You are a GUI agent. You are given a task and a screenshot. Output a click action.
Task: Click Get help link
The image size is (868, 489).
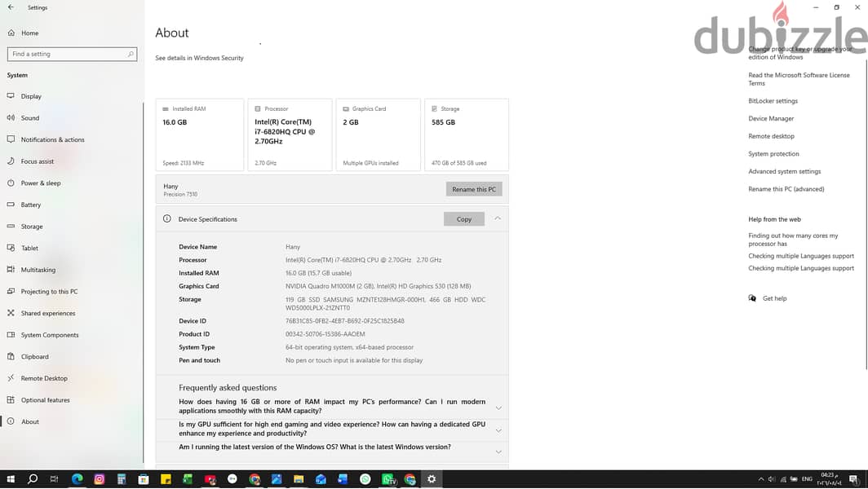774,299
